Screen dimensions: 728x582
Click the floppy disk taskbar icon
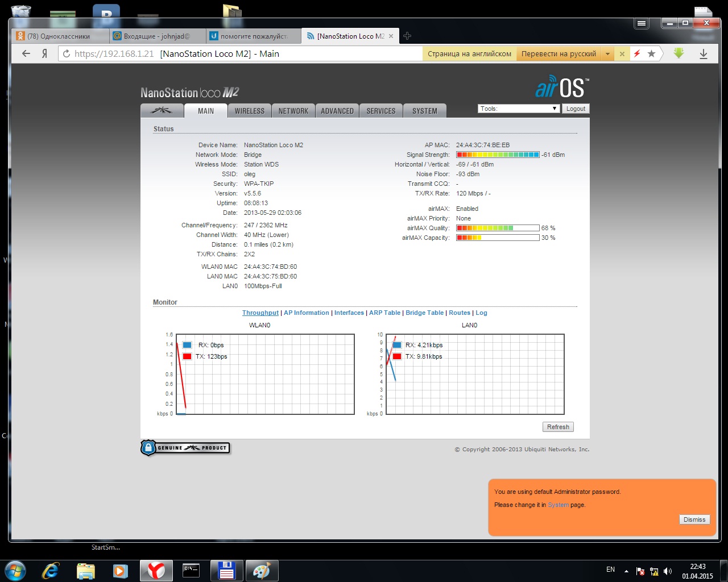tap(226, 570)
